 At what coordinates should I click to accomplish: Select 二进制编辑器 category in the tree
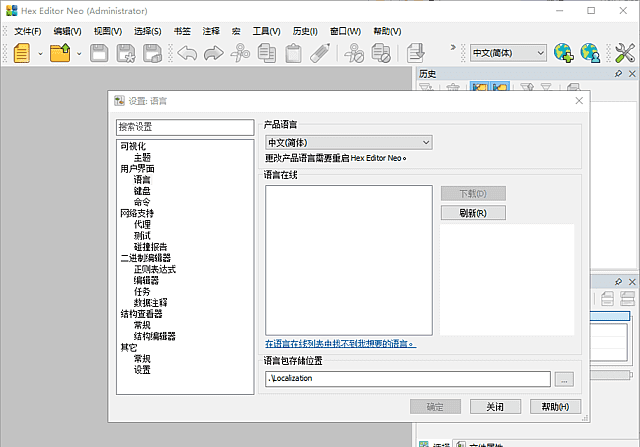coord(145,258)
